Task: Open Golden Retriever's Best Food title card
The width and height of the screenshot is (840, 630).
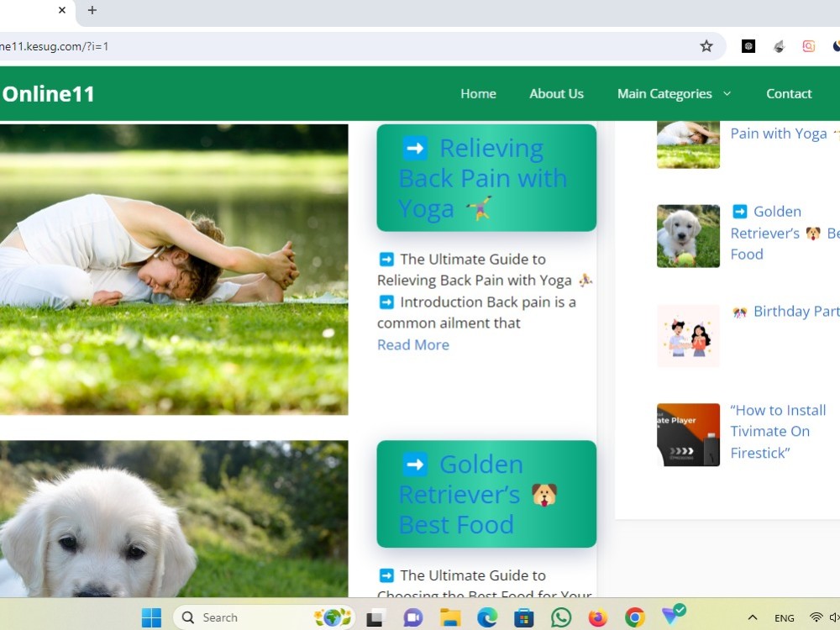Action: click(x=486, y=494)
